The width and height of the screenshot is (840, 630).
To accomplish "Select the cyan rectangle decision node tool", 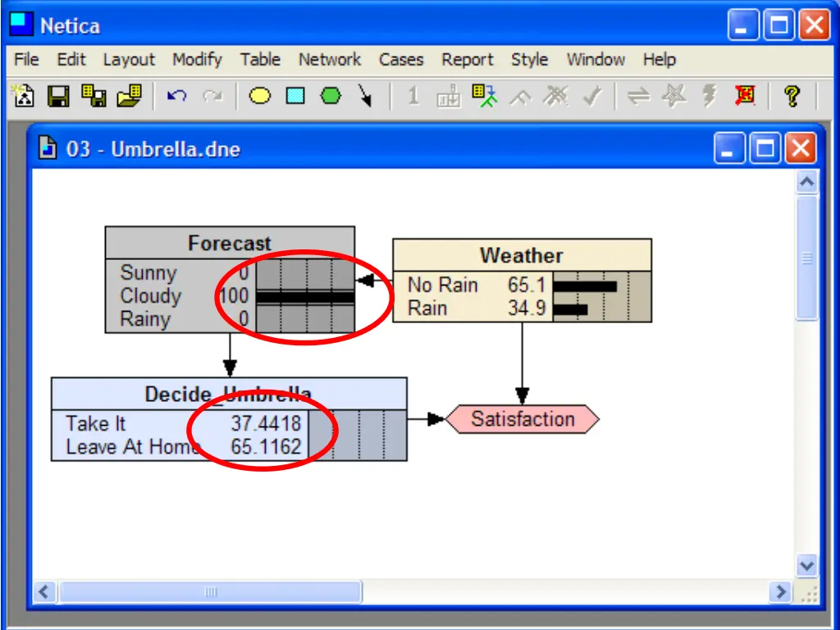I will 295,97.
